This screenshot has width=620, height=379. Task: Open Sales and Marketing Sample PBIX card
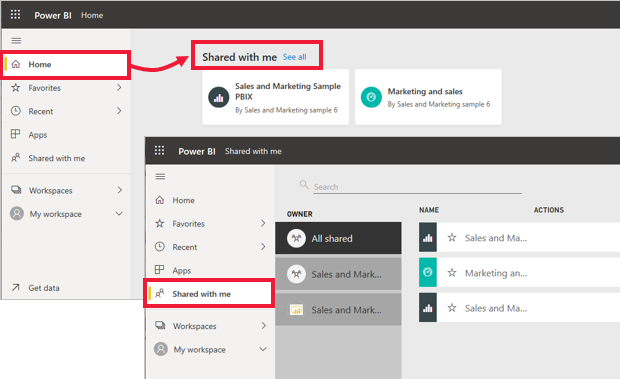tap(276, 97)
